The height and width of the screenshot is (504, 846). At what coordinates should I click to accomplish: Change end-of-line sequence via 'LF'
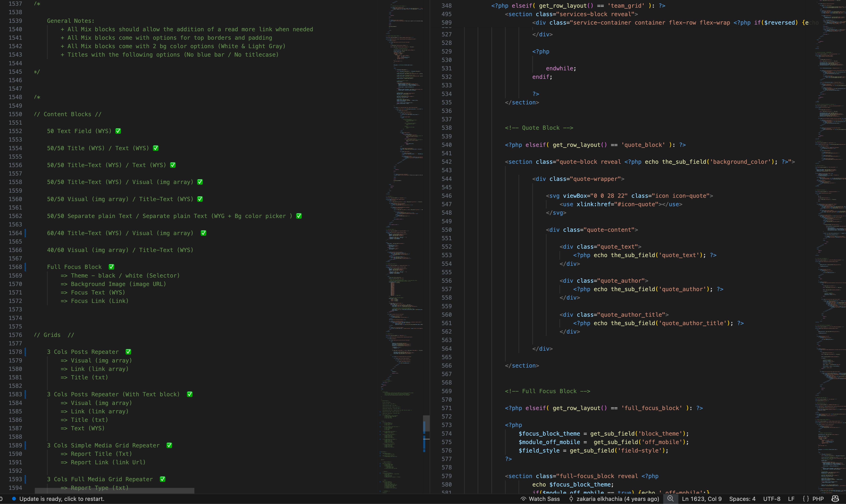pyautogui.click(x=791, y=499)
